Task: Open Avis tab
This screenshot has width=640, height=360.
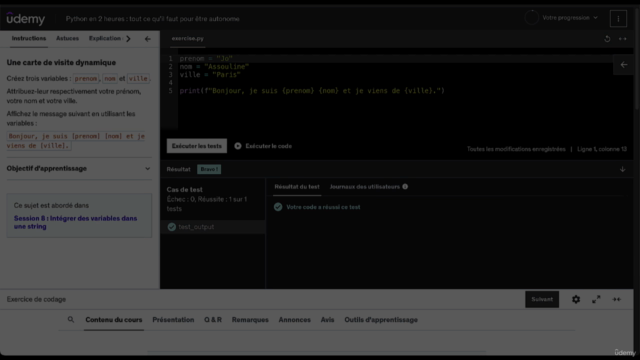Action: 327,320
